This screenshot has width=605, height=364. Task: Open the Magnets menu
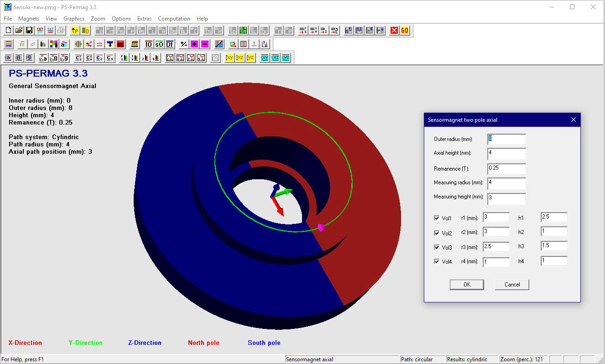[29, 19]
